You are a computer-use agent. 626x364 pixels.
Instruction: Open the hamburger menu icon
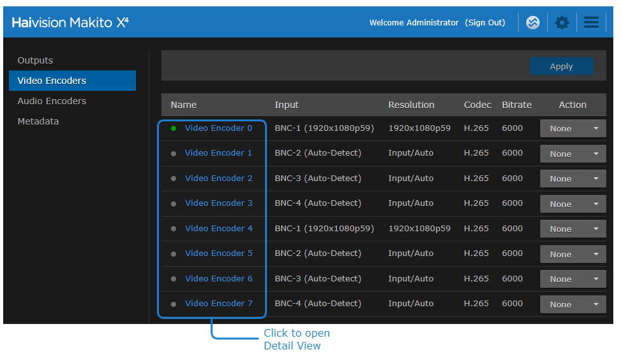[591, 23]
